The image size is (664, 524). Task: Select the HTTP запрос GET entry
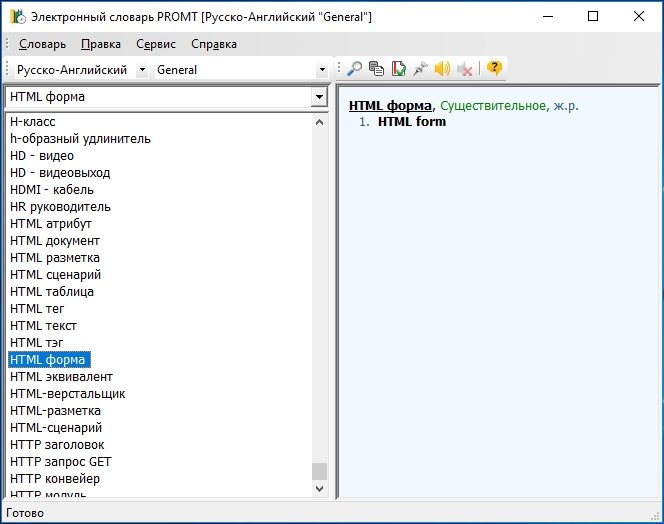(x=61, y=461)
